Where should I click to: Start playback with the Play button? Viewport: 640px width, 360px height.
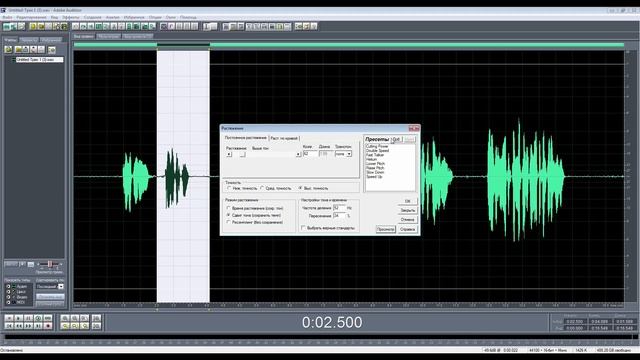[18, 318]
